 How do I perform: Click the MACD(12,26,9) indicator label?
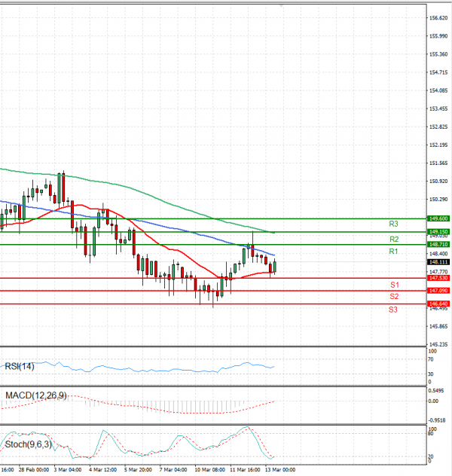click(x=36, y=395)
